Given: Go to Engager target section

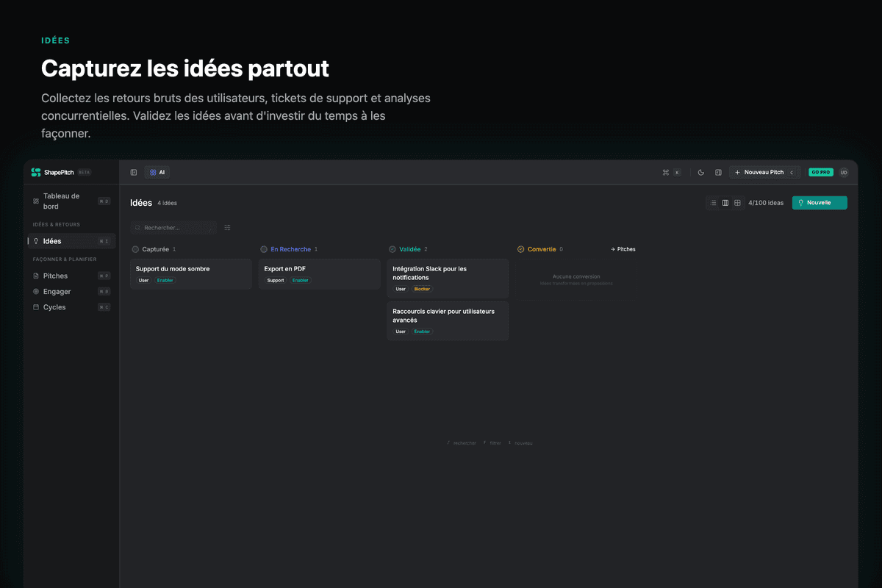Looking at the screenshot, I should coord(57,292).
